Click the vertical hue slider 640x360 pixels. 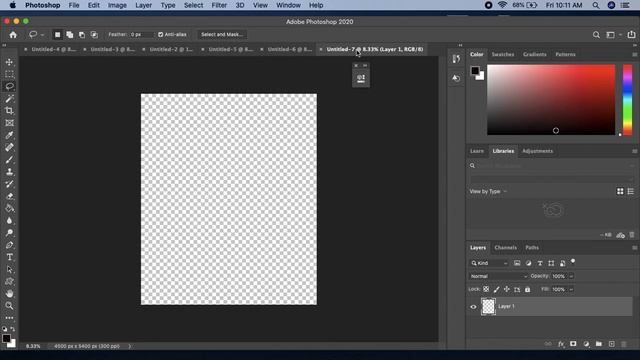(x=627, y=100)
